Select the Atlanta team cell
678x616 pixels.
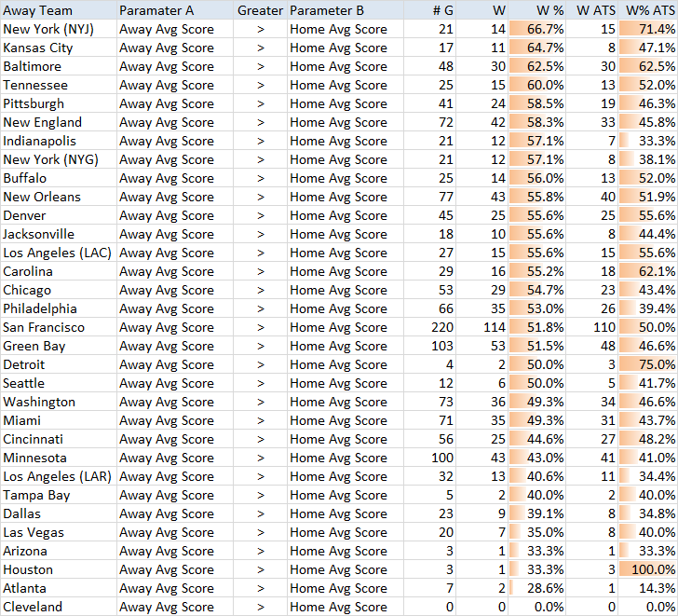(59, 587)
